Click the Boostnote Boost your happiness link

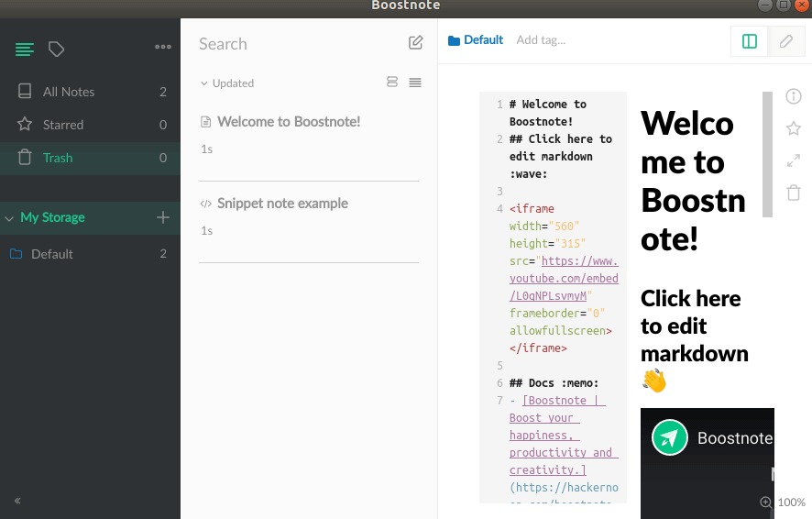(564, 435)
